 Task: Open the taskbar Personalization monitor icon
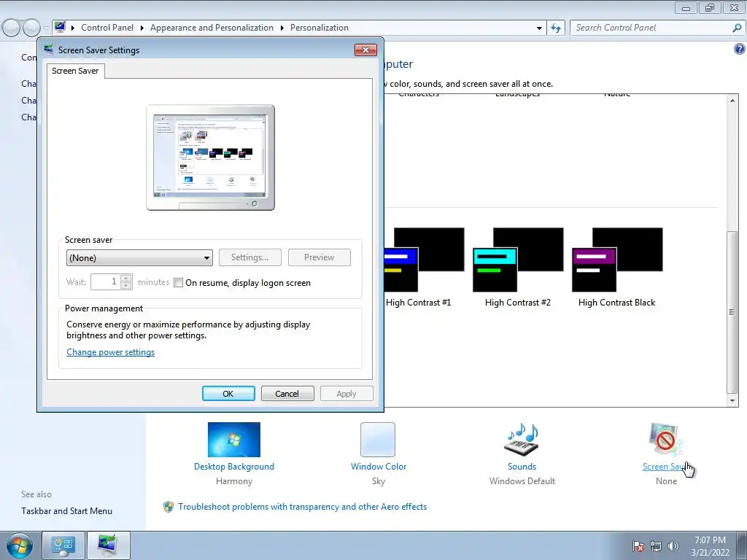pos(109,545)
